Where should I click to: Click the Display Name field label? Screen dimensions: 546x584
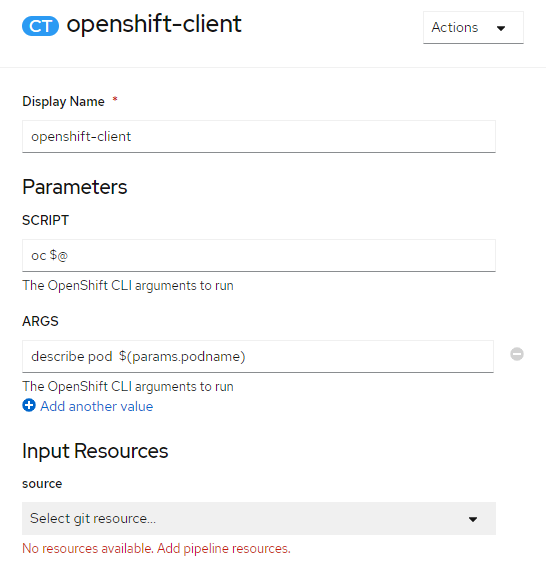click(x=63, y=101)
